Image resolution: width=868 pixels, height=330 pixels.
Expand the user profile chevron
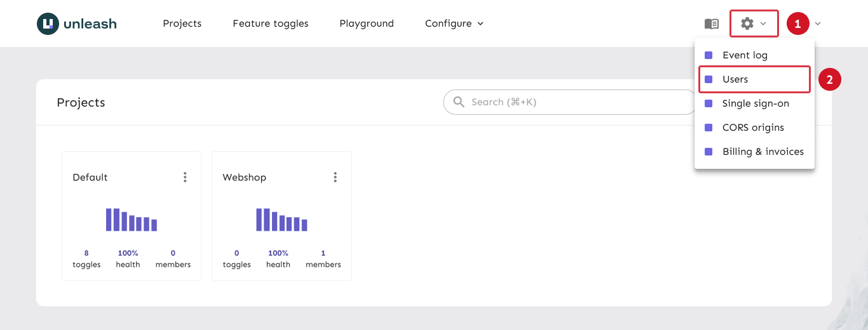[x=818, y=24]
